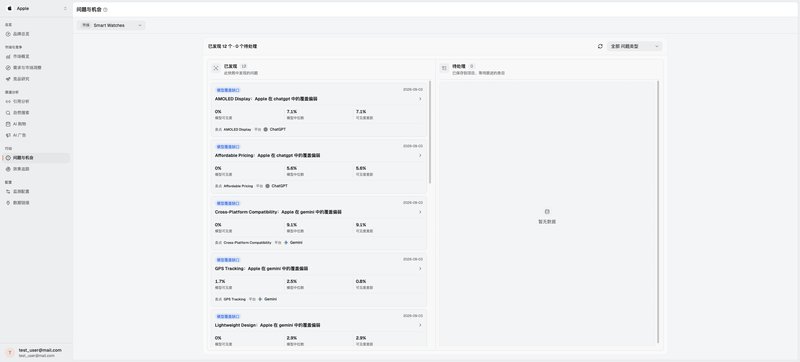Expand the Cross-Platform Compatibility card chevron
The image size is (800, 362).
click(x=420, y=212)
